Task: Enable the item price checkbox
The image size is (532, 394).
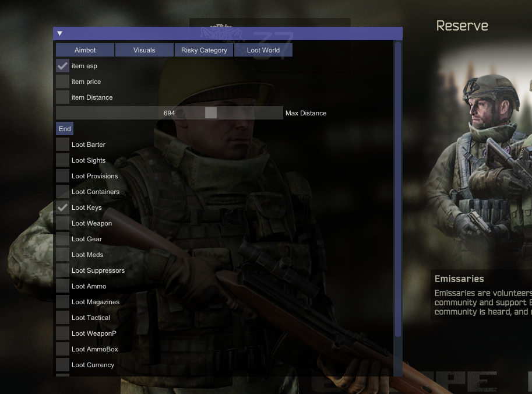Action: click(x=62, y=82)
